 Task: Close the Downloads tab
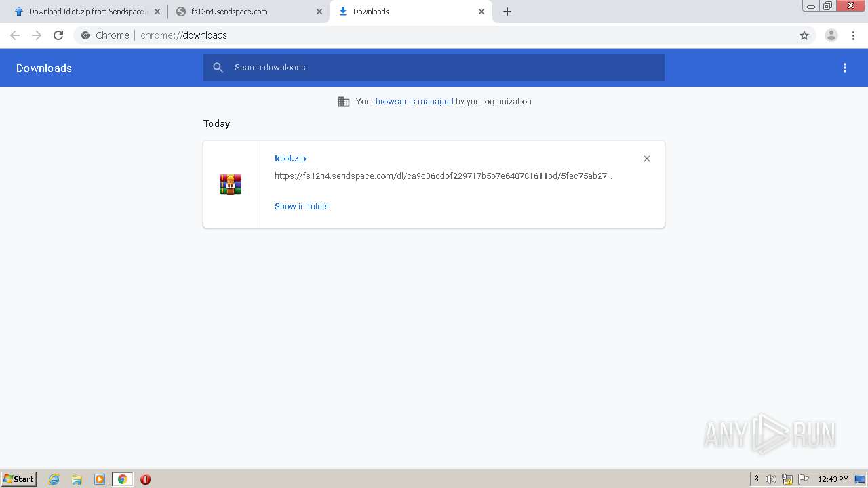point(481,12)
